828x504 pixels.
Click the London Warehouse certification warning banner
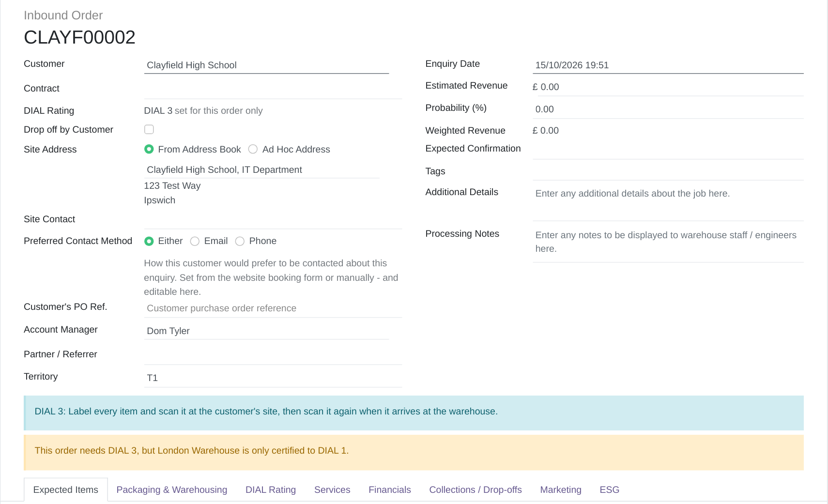click(414, 452)
